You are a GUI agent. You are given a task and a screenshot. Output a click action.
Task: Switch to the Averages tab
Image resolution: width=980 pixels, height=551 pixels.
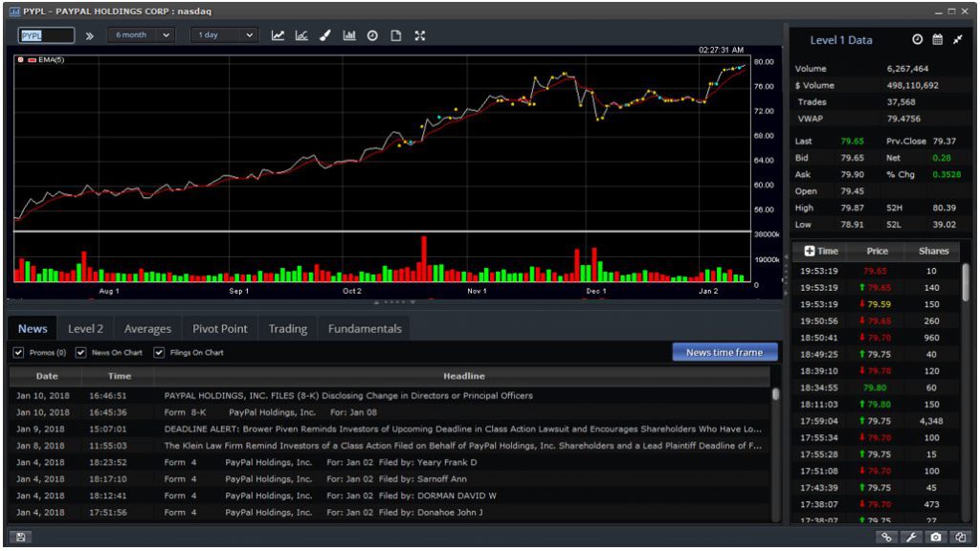(x=147, y=329)
